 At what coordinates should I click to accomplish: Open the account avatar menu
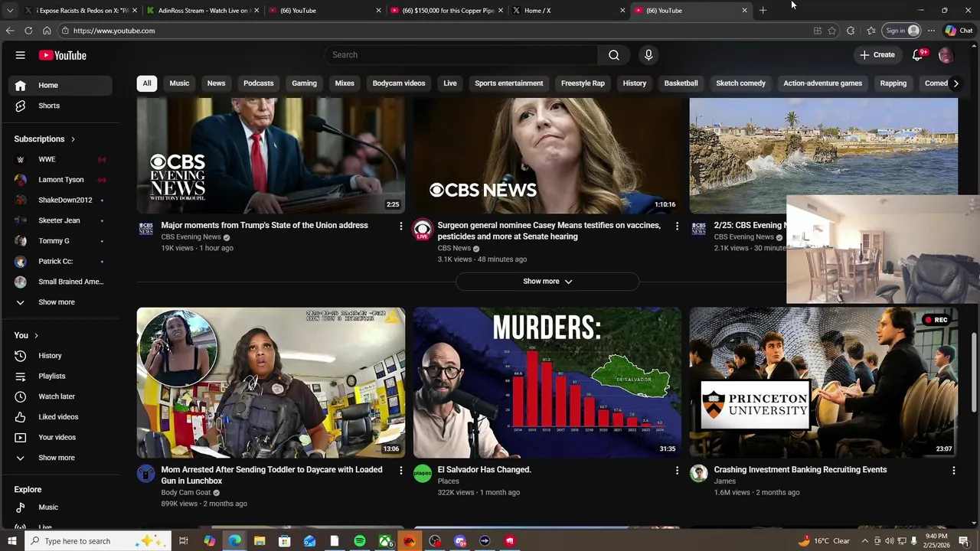pyautogui.click(x=946, y=55)
